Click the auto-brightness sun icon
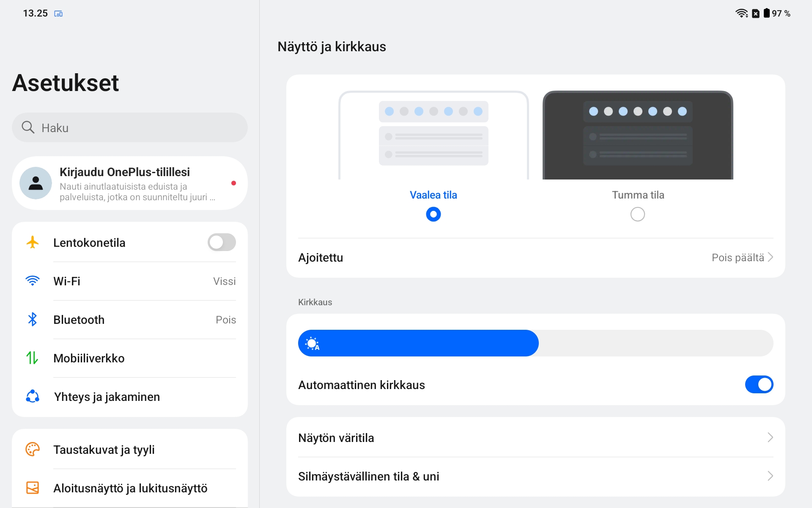The image size is (812, 508). (313, 343)
